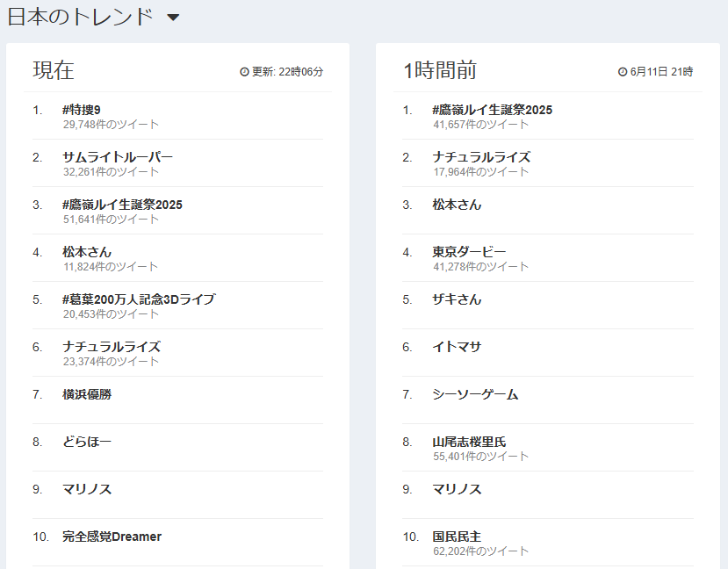Open #葛葉200万人記念3Dライブ hashtag
The height and width of the screenshot is (569, 728).
tap(139, 299)
